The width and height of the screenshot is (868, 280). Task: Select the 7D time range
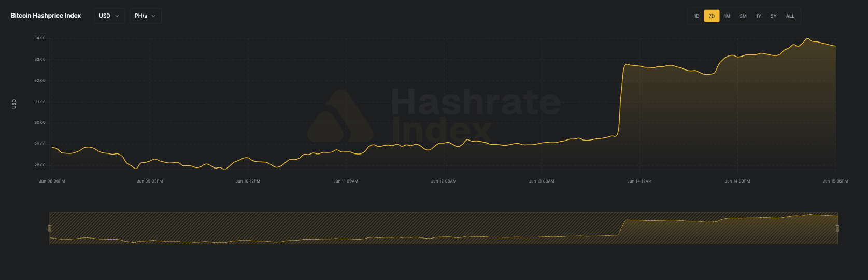[x=712, y=16]
